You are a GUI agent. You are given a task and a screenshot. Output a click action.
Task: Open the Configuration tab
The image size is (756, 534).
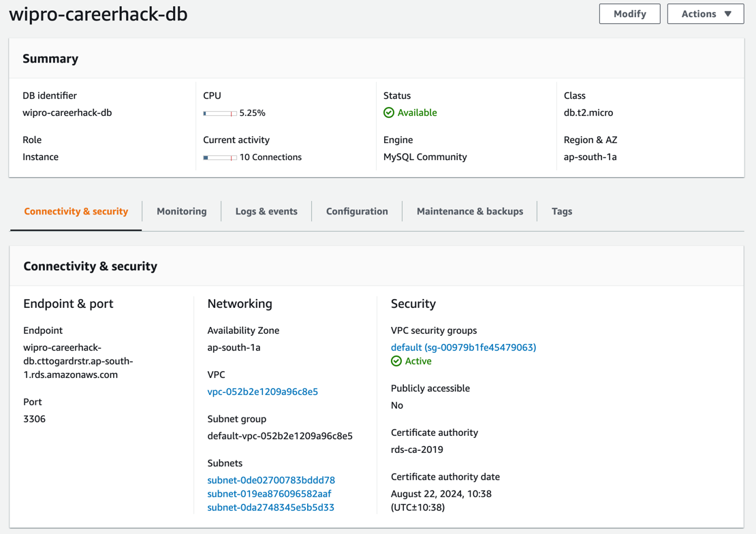click(357, 211)
